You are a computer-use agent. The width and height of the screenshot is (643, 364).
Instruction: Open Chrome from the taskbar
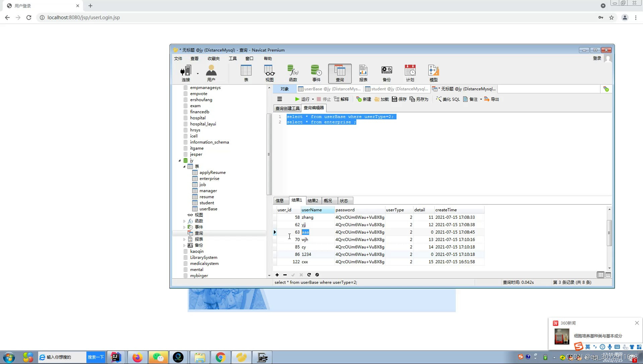point(220,357)
